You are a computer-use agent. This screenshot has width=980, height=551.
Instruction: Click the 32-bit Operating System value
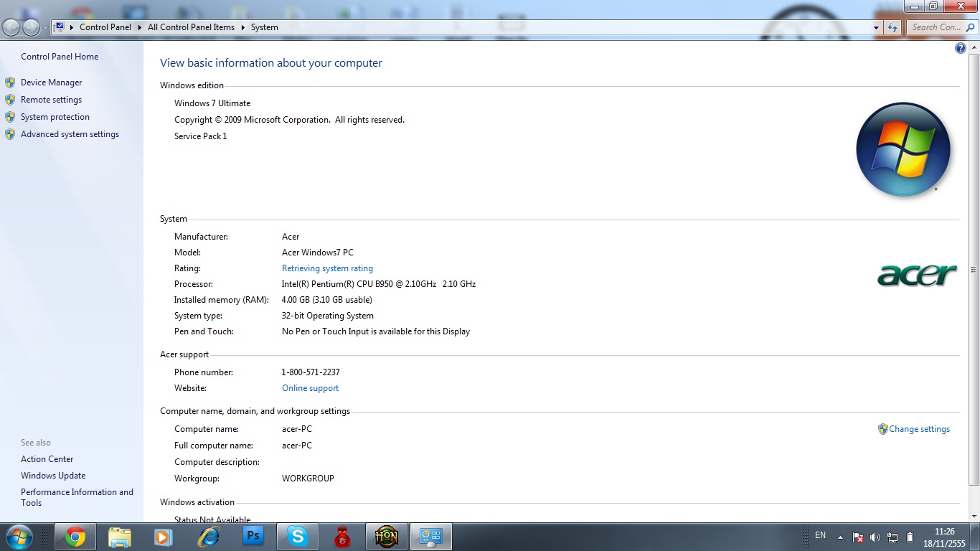328,316
